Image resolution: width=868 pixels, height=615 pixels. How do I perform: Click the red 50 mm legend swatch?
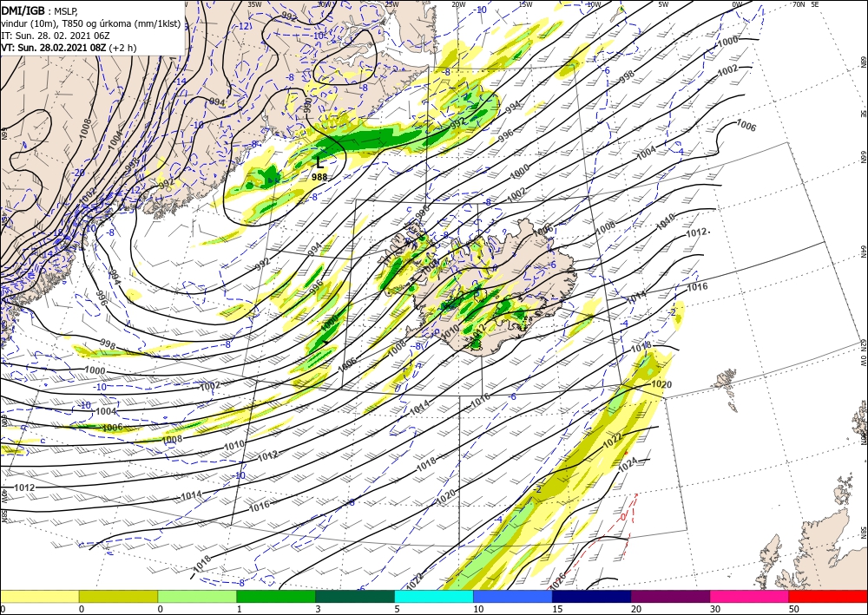click(x=828, y=596)
